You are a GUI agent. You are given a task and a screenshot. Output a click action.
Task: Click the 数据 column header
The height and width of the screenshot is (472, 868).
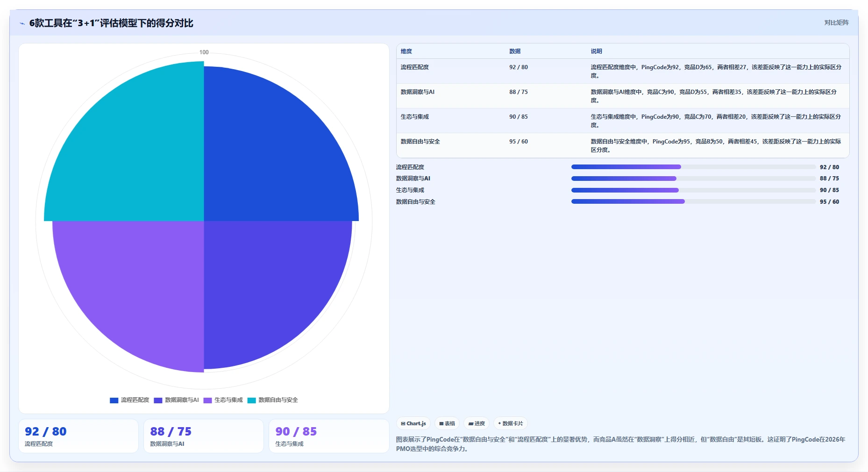pyautogui.click(x=515, y=51)
